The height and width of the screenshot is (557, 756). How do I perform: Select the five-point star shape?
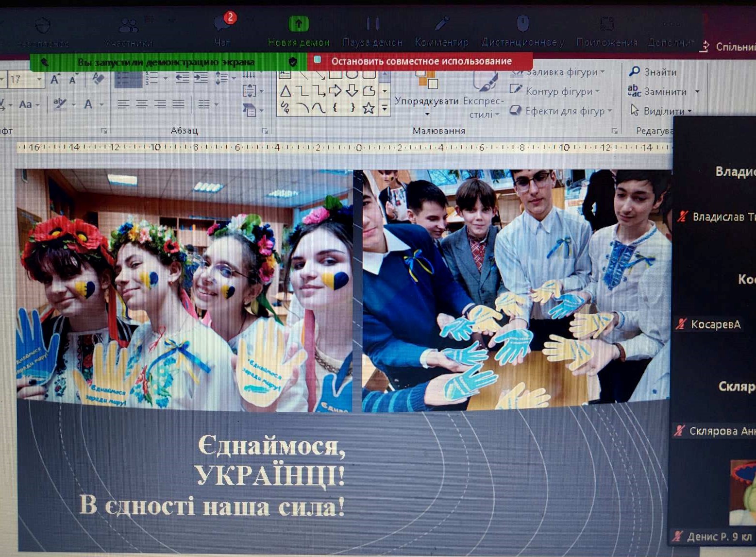click(x=369, y=108)
